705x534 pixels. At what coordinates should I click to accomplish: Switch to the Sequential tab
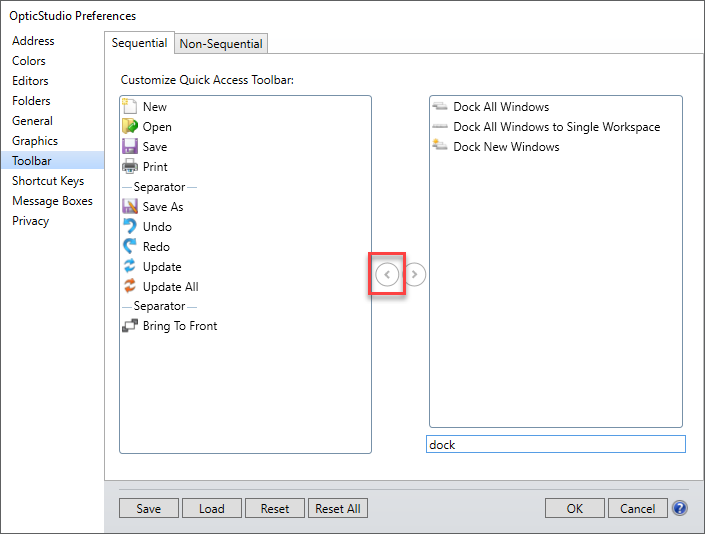click(139, 43)
